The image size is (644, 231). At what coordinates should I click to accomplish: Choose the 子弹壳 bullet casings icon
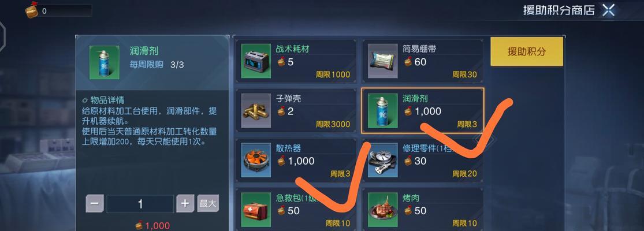pos(256,110)
